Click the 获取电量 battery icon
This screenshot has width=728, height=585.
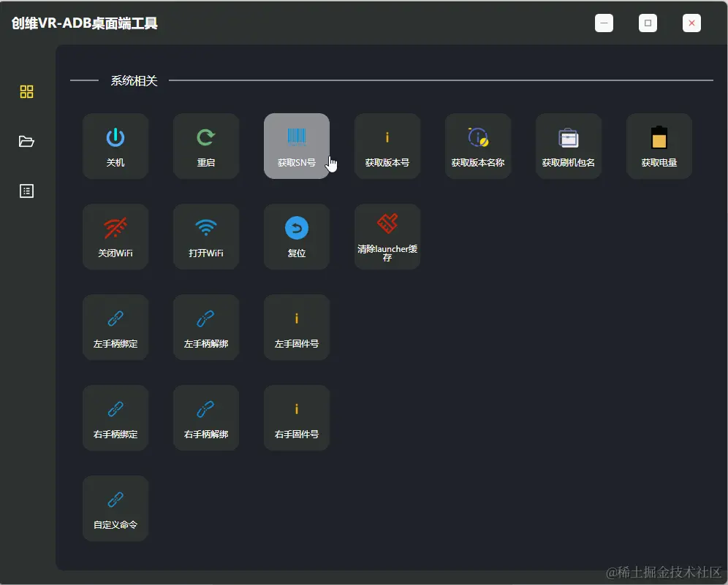pyautogui.click(x=659, y=136)
